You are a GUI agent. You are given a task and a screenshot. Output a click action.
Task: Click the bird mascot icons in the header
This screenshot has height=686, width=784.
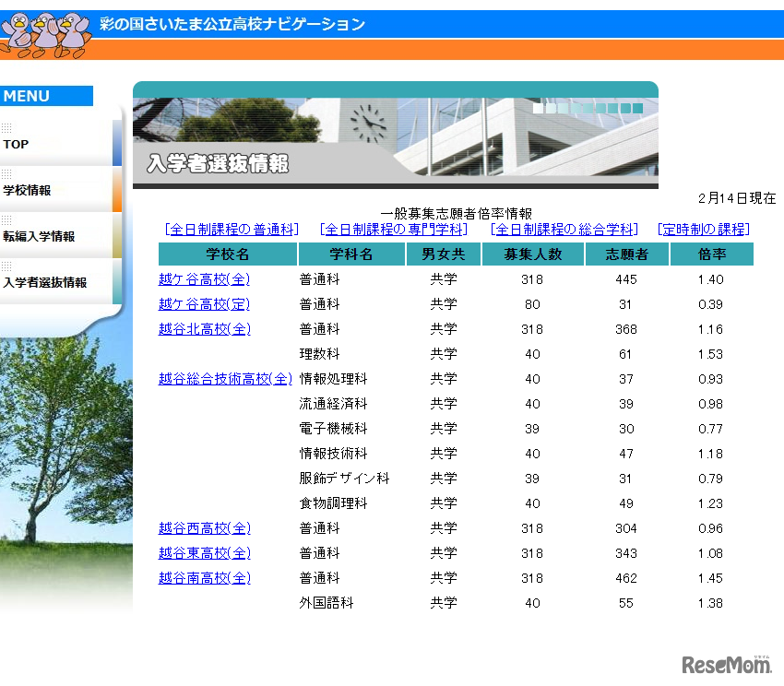point(42,25)
